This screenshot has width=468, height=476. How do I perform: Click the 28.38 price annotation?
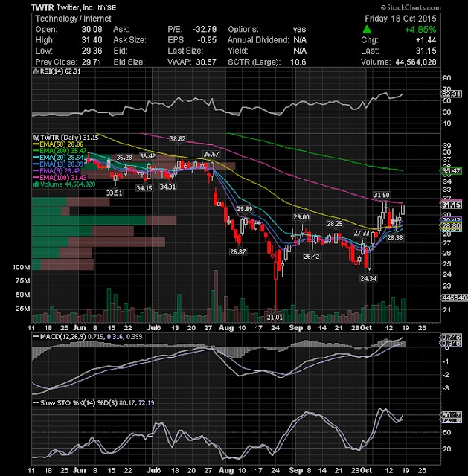tap(395, 238)
